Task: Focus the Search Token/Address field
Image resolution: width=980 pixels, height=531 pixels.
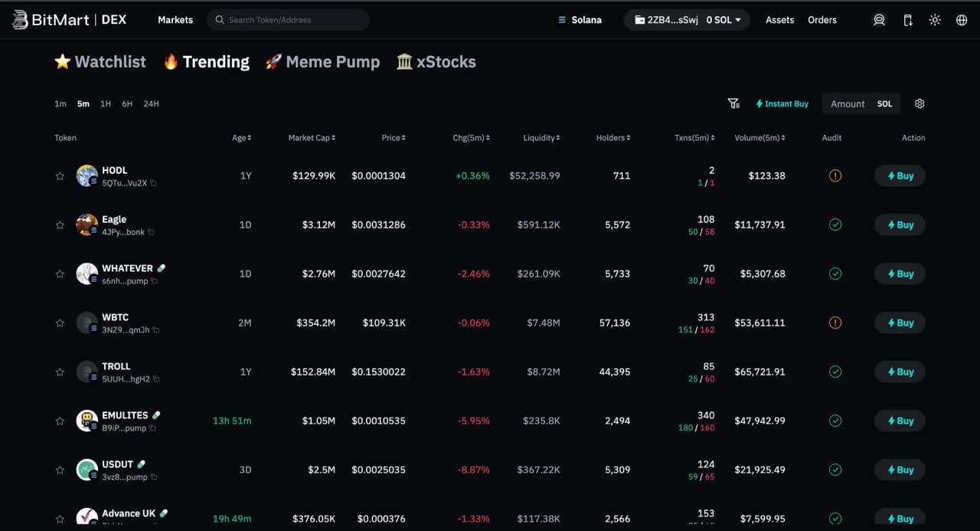Action: [x=288, y=20]
